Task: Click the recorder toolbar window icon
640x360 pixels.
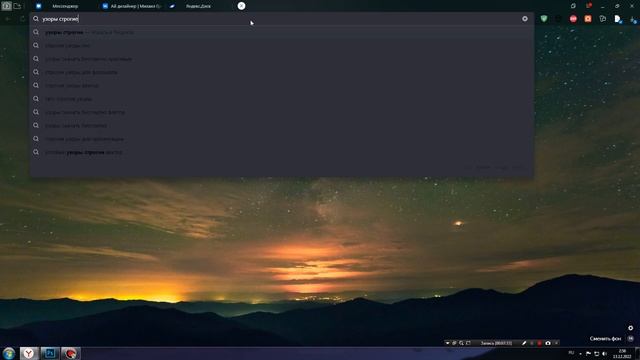Action: tap(468, 343)
